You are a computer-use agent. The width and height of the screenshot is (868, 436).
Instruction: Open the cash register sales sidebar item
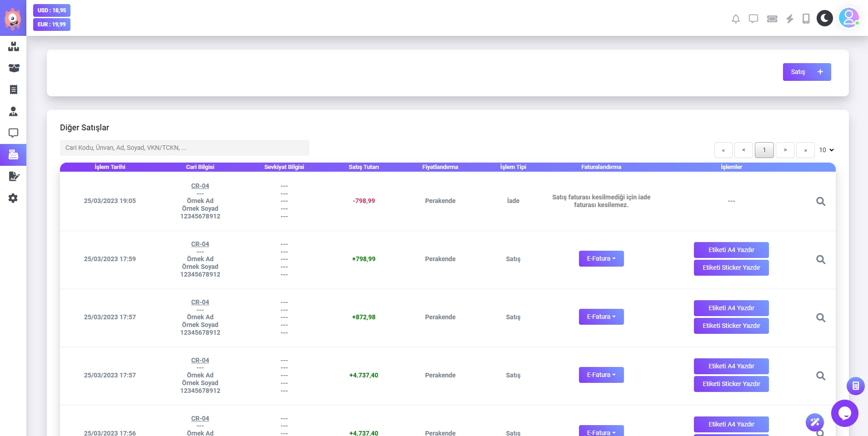[x=13, y=155]
